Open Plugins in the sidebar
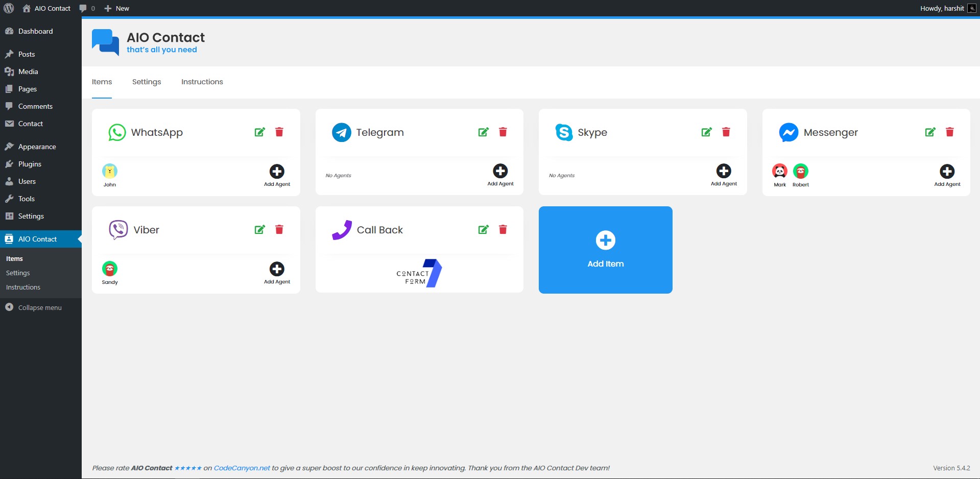Viewport: 980px width, 479px height. (x=41, y=164)
